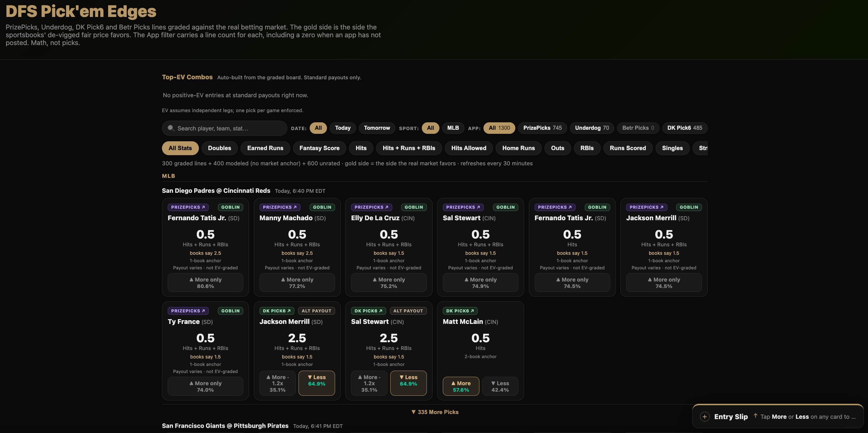Filter app to PrizePicks 745

point(542,128)
